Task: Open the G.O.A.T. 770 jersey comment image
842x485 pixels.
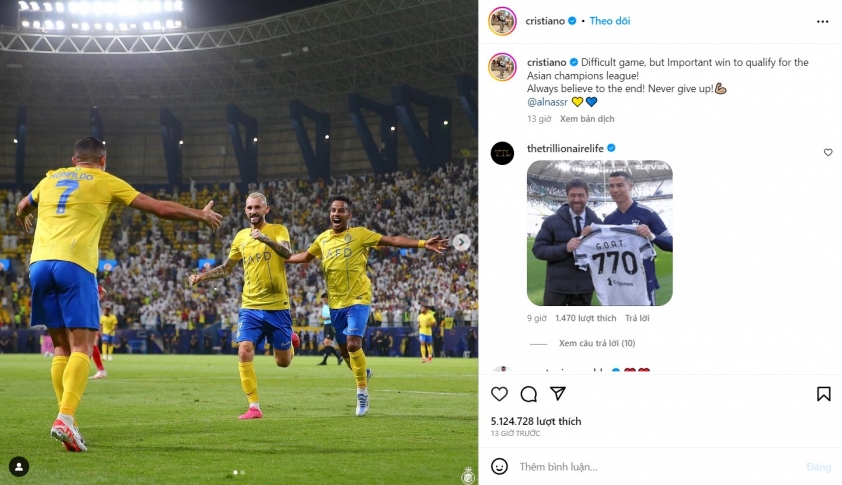Action: 599,233
